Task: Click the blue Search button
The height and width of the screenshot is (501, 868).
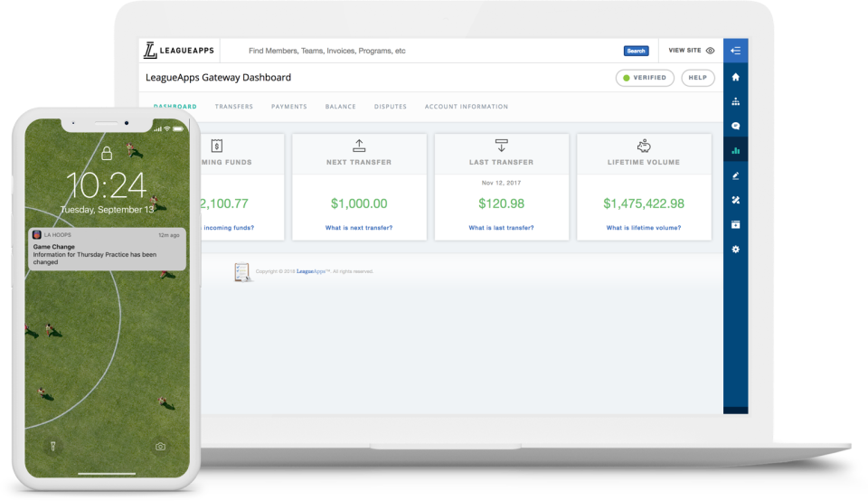Action: point(636,51)
